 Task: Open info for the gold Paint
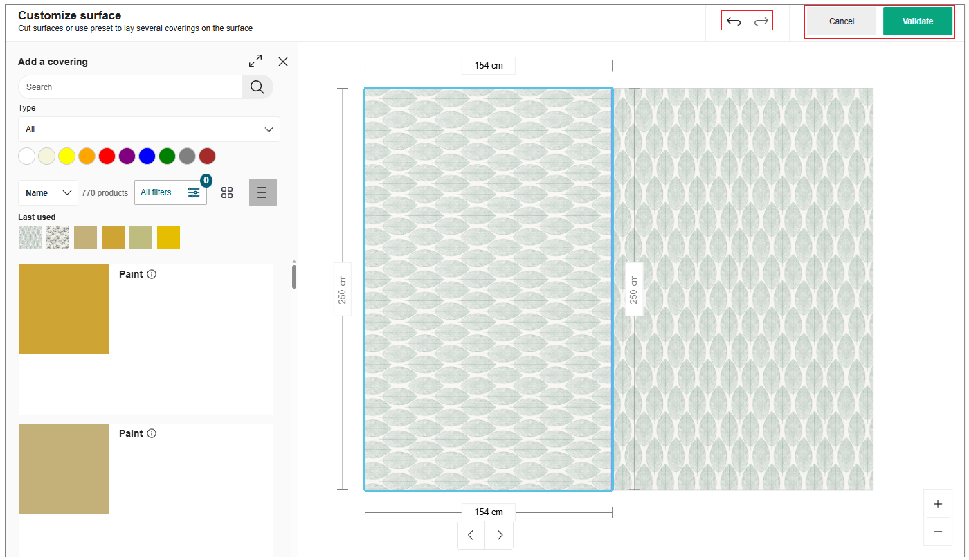(152, 274)
